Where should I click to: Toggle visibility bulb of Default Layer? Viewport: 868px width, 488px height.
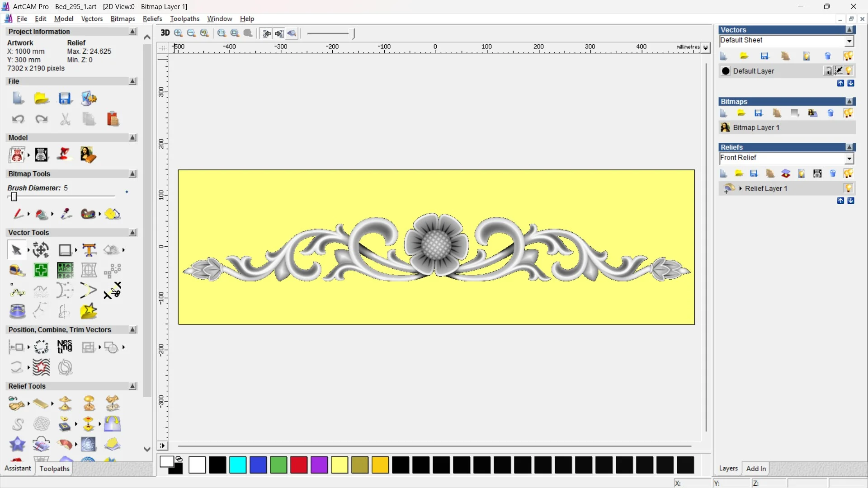point(849,71)
